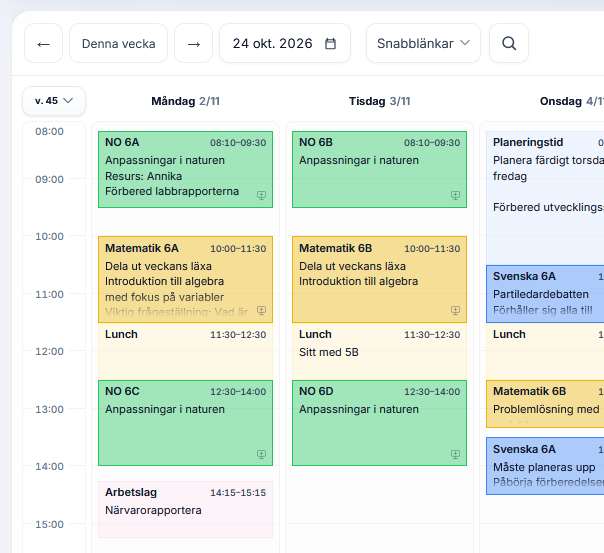Go to next week with right arrow

click(x=193, y=43)
